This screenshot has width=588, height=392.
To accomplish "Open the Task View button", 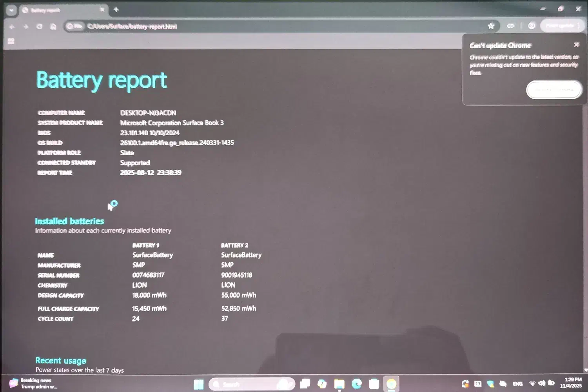I will click(305, 384).
